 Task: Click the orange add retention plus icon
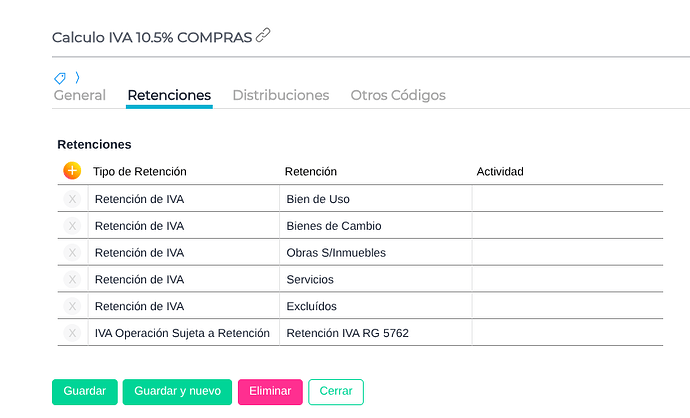pyautogui.click(x=72, y=171)
